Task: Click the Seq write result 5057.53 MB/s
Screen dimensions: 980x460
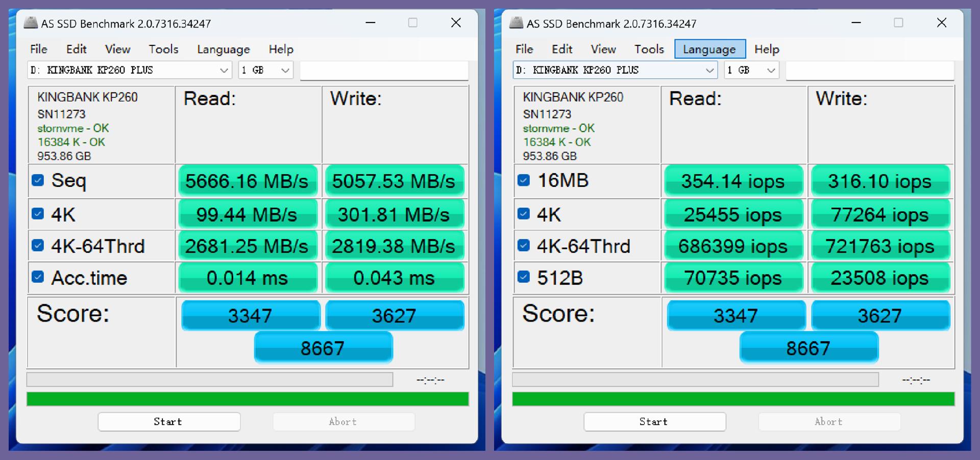Action: pyautogui.click(x=395, y=181)
